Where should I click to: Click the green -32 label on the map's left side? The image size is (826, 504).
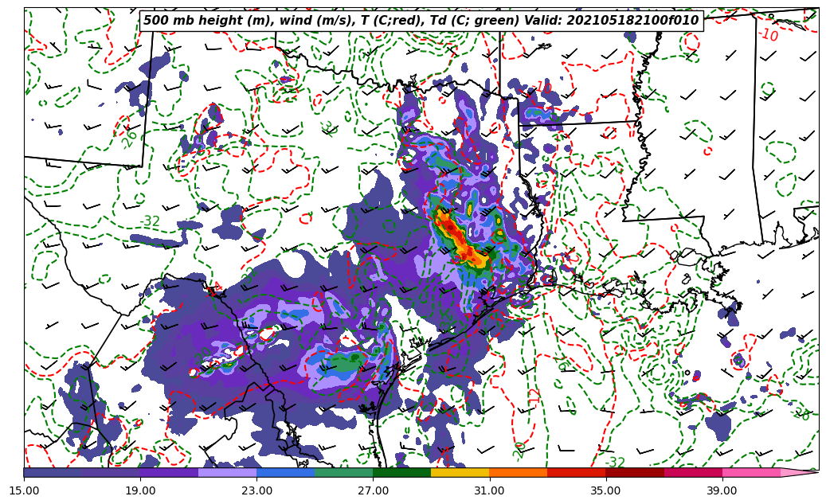click(x=150, y=221)
